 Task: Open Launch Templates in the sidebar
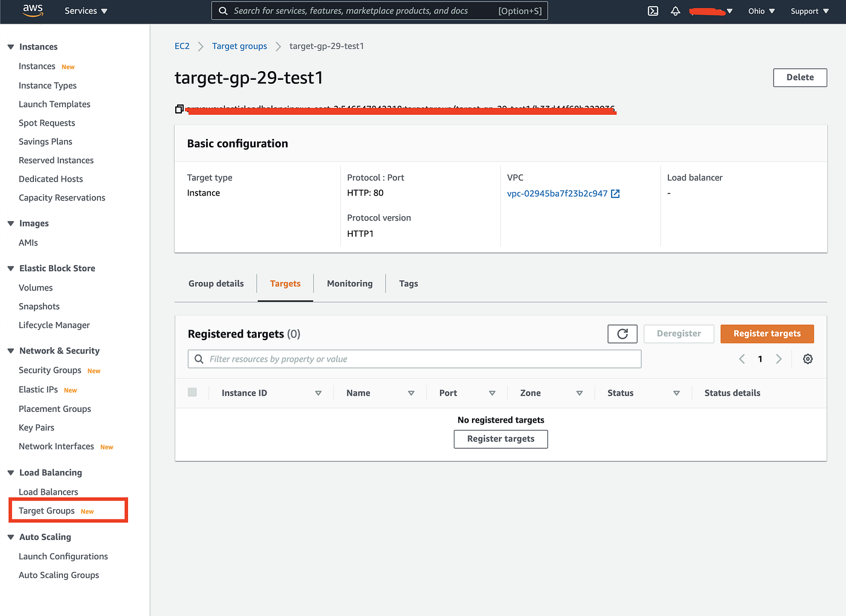click(x=54, y=104)
